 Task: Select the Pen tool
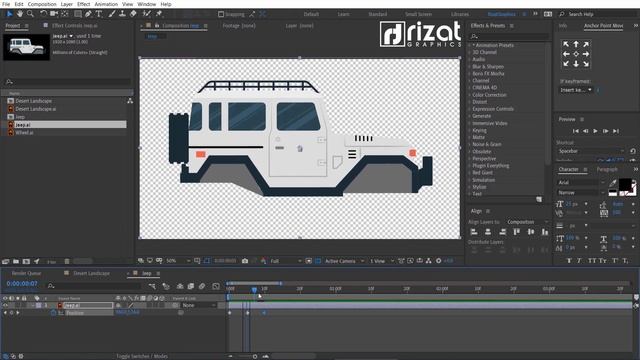(88, 14)
